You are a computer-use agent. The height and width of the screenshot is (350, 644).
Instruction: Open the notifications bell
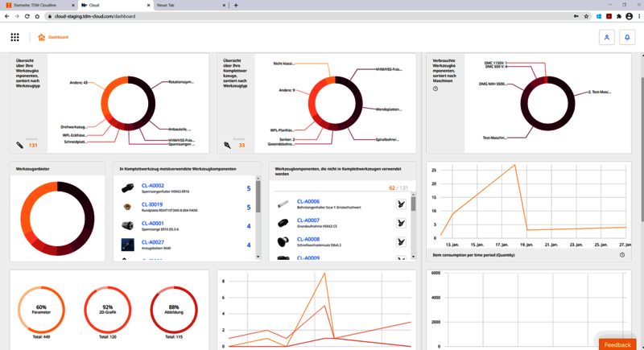(x=628, y=37)
